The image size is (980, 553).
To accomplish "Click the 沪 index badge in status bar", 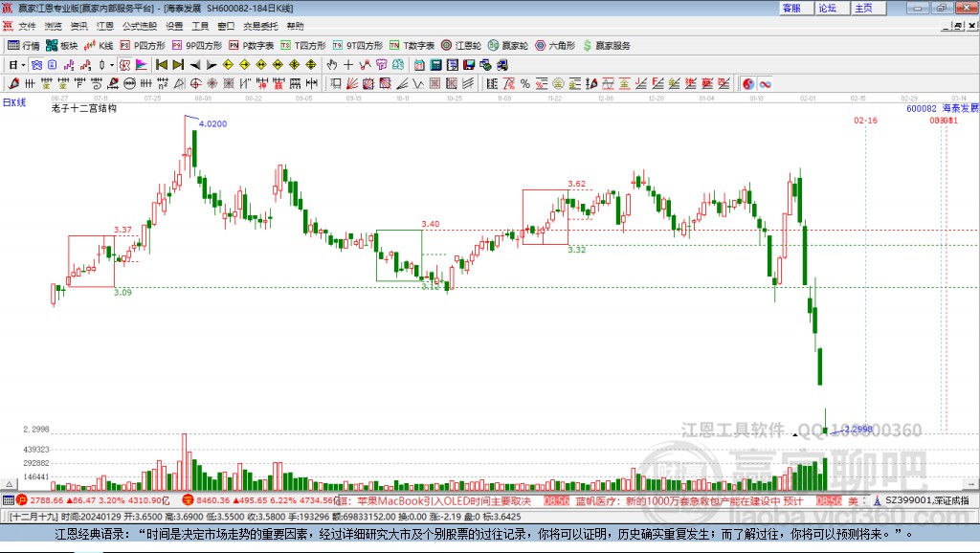I will point(22,499).
